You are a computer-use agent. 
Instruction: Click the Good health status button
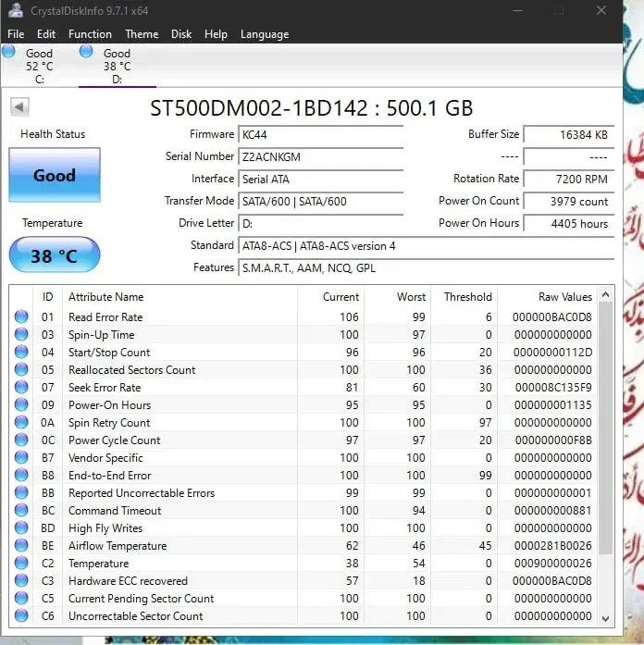(55, 175)
